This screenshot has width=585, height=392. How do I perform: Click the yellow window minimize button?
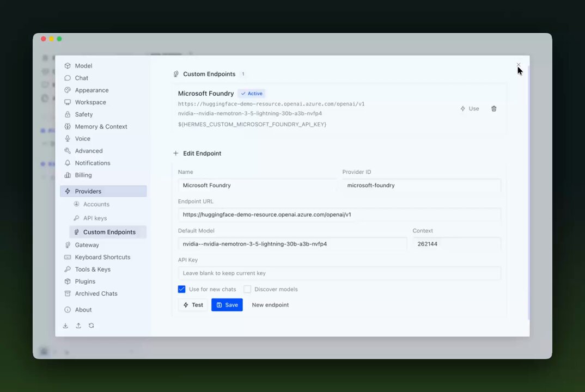[x=52, y=39]
